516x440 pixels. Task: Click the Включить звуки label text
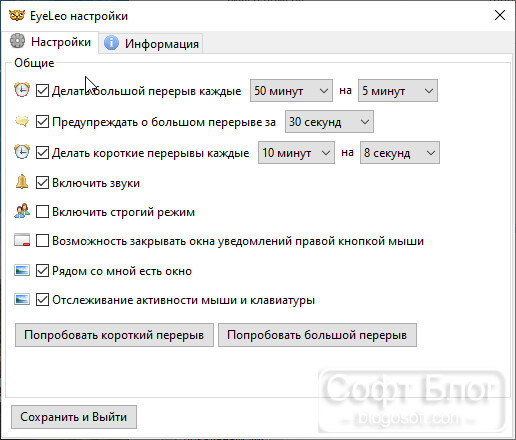(96, 183)
